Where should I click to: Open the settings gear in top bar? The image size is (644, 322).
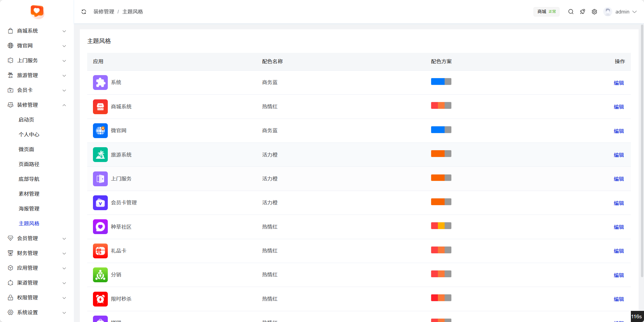[594, 12]
